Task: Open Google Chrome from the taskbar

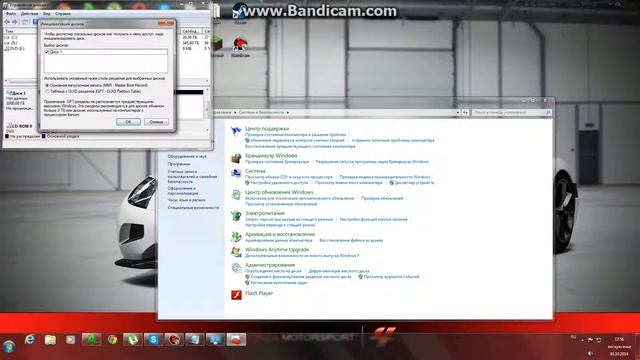Action: (112, 340)
